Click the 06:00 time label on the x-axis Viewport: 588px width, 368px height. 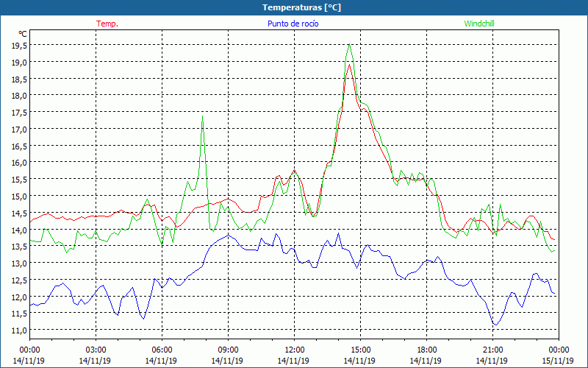(x=162, y=350)
